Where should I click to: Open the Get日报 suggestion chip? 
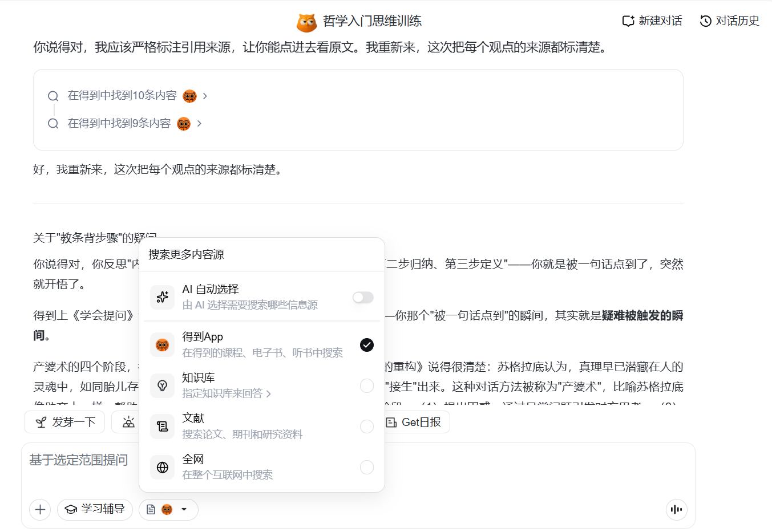point(414,422)
